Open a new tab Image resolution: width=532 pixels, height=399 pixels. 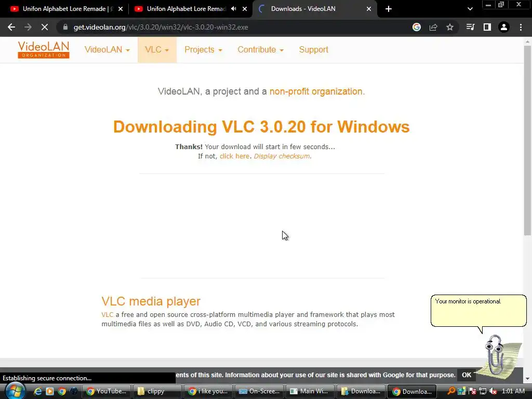click(x=389, y=9)
